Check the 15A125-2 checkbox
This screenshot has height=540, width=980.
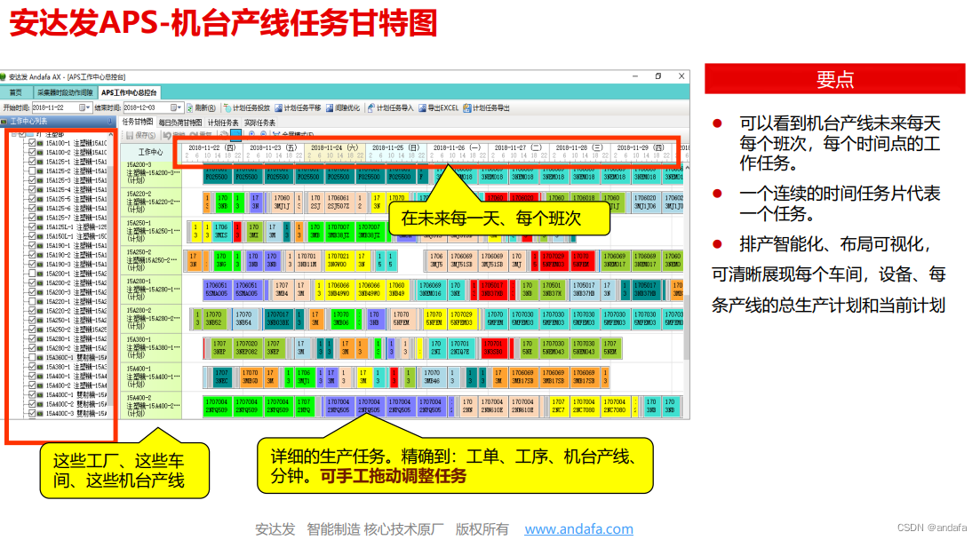pos(32,171)
